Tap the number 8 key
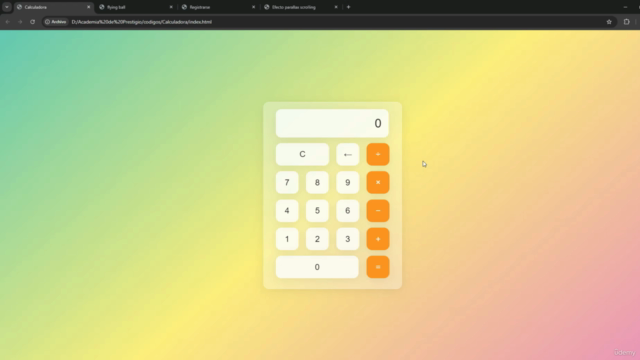The image size is (640, 360). click(x=317, y=182)
